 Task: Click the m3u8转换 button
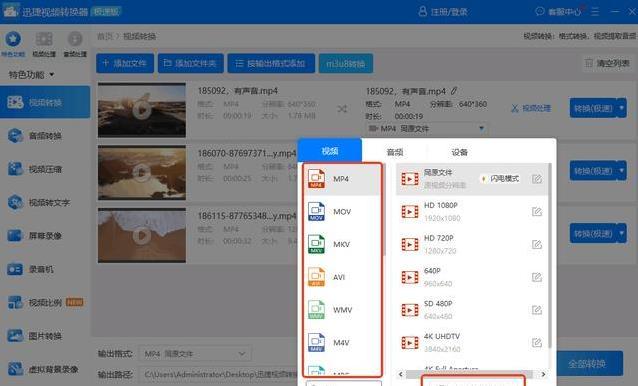[346, 63]
